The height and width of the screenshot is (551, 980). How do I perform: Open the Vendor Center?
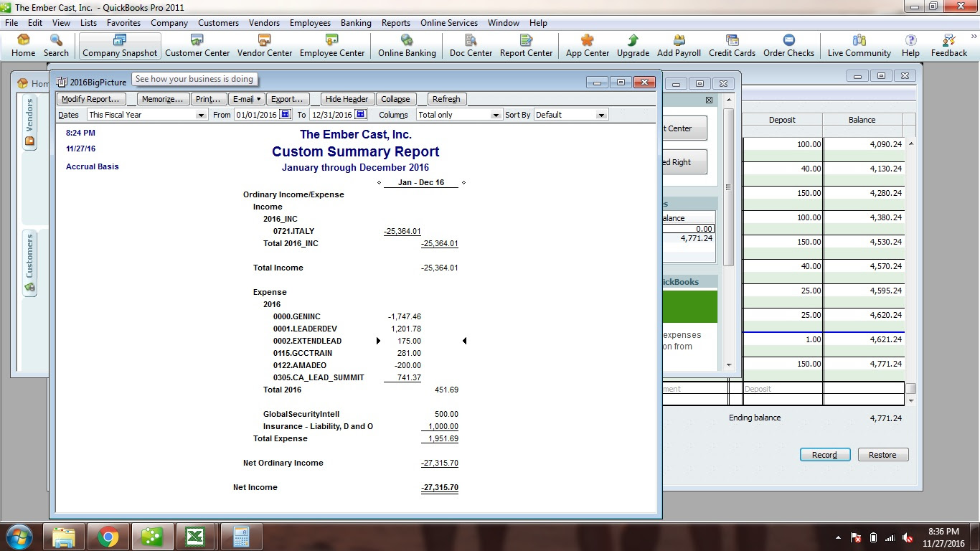tap(265, 46)
